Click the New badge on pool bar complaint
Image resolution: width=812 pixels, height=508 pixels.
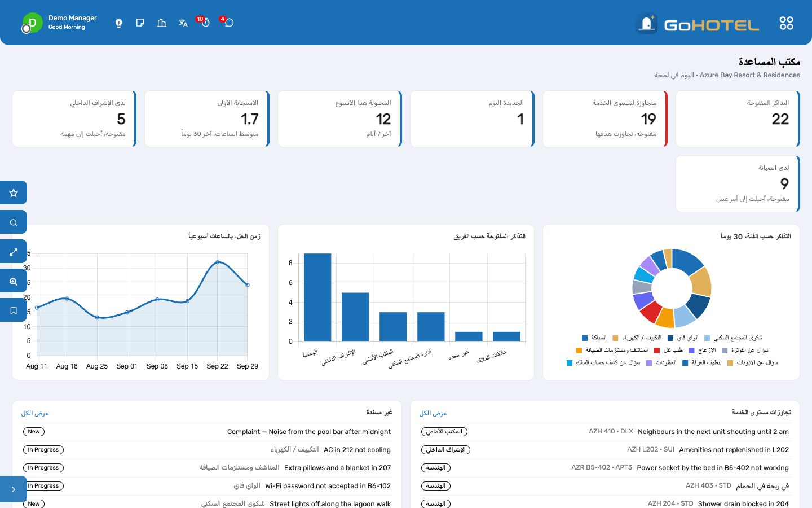tap(34, 432)
